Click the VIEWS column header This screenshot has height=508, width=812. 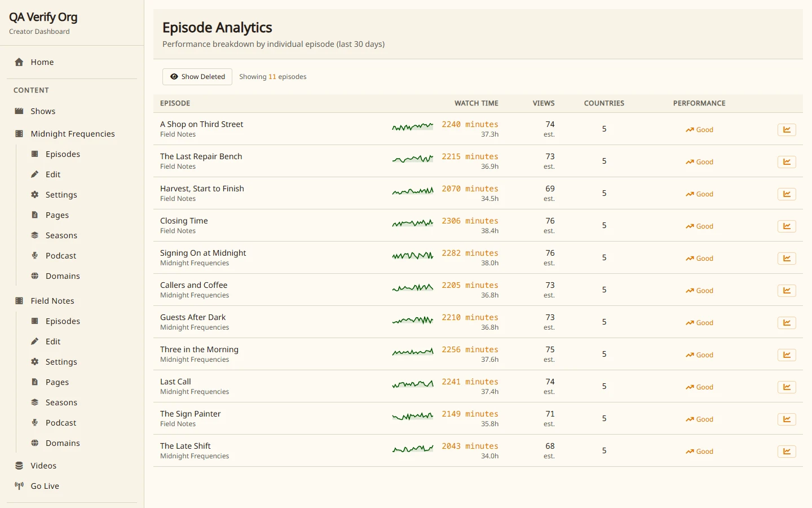click(544, 103)
